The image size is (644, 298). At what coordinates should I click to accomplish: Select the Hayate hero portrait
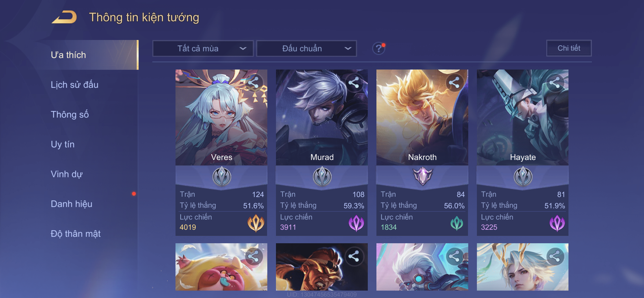click(523, 117)
